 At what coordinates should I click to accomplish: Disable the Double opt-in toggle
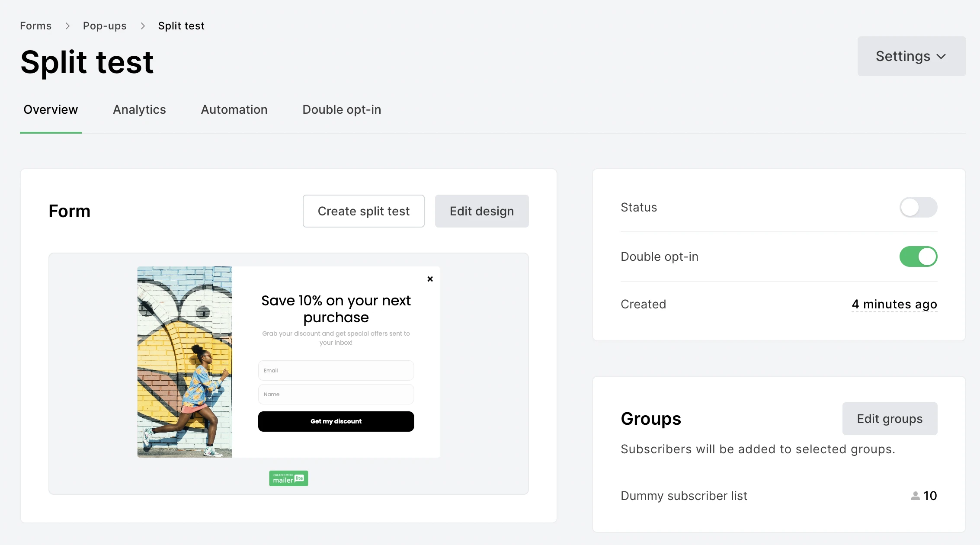tap(918, 256)
